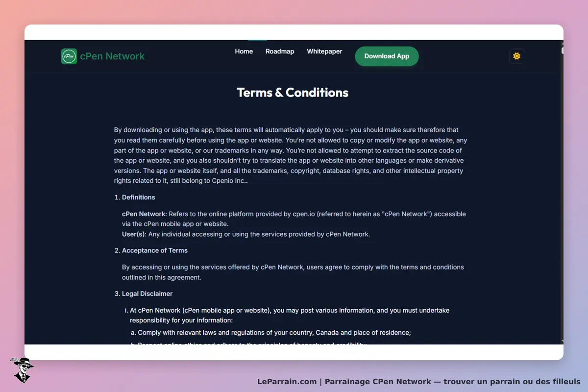The image size is (588, 392).
Task: Toggle the sun theme switch icon
Action: pyautogui.click(x=516, y=56)
